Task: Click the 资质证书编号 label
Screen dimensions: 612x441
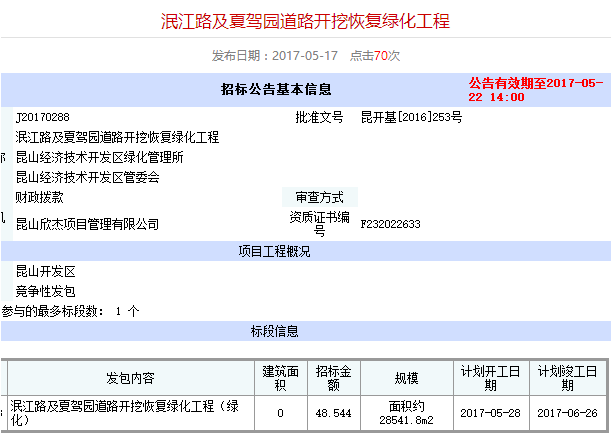Action: (320, 224)
